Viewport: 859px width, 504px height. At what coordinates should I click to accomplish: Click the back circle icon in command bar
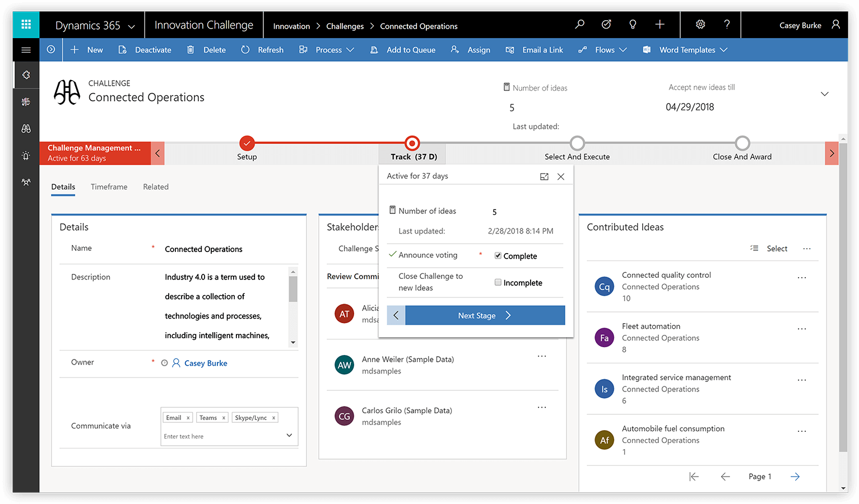tap(51, 50)
